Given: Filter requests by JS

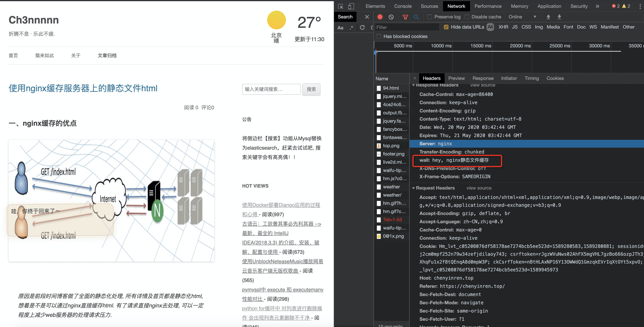Looking at the screenshot, I should pos(515,27).
